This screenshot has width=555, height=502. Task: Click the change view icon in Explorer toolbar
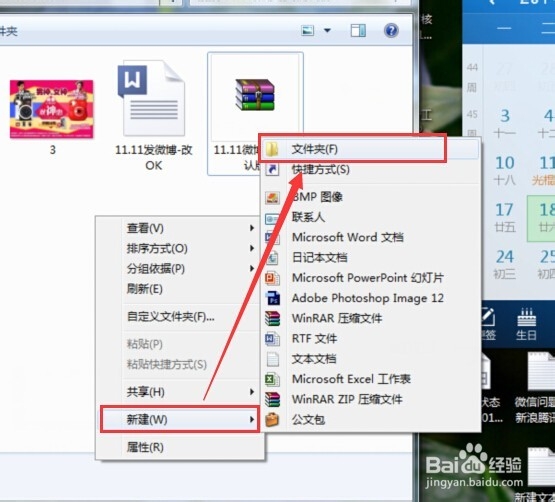click(x=308, y=31)
